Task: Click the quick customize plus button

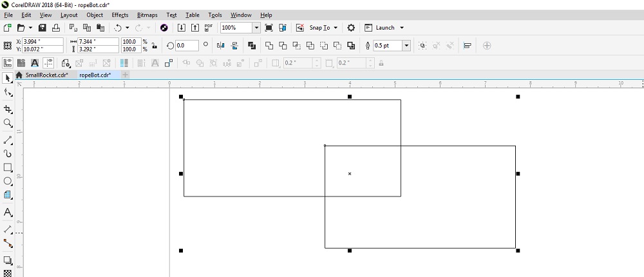Action: point(487,46)
